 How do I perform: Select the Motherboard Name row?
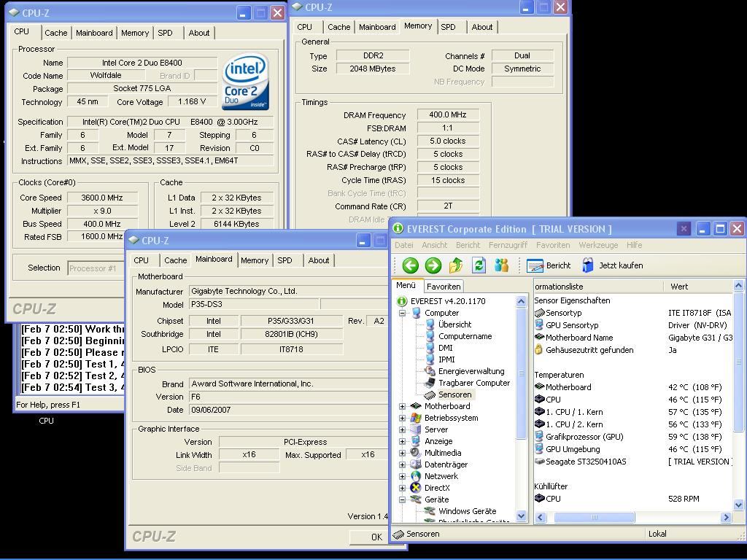click(x=632, y=338)
